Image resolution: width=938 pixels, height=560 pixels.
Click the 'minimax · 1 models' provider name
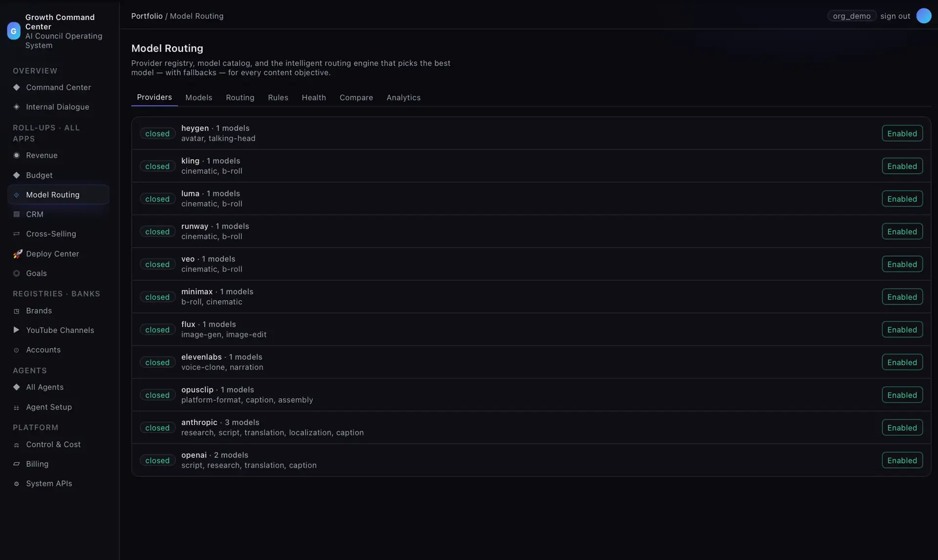pos(217,291)
